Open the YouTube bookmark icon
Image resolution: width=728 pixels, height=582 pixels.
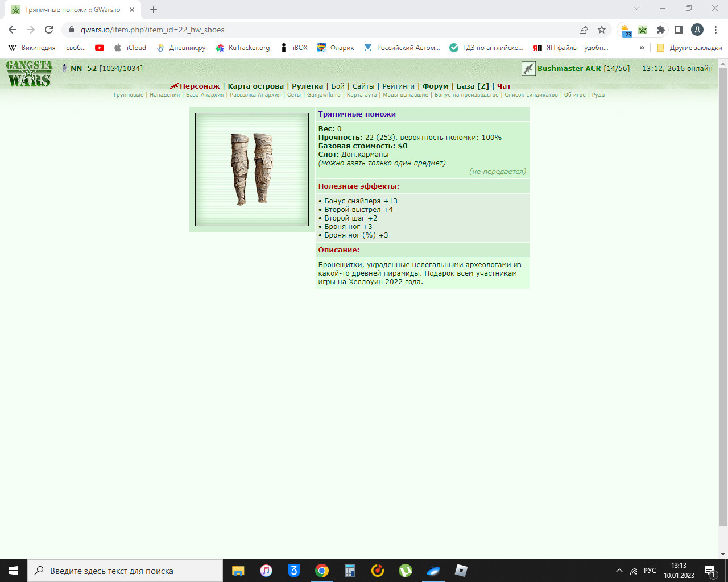[x=100, y=48]
